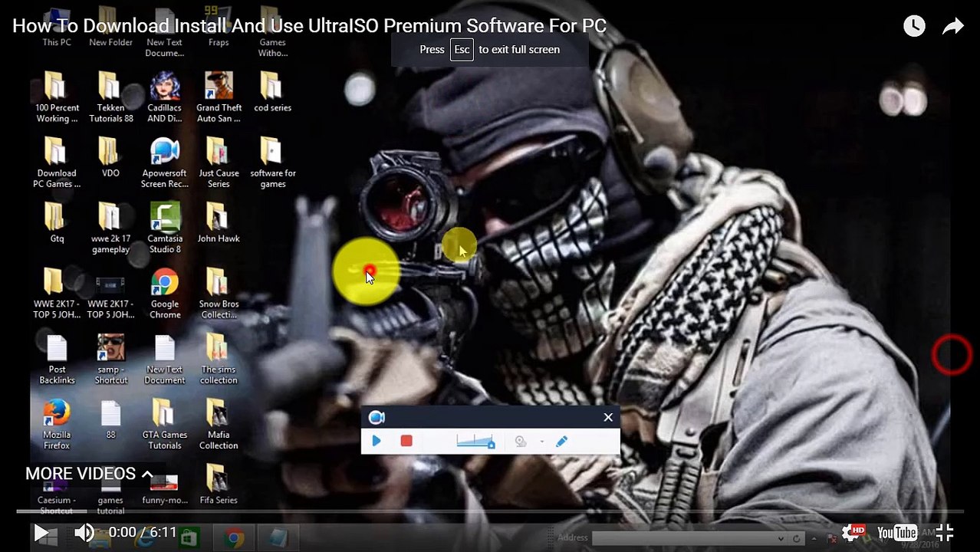Launch Mozilla Firefox desktop shortcut
This screenshot has width=980, height=552.
tap(57, 424)
